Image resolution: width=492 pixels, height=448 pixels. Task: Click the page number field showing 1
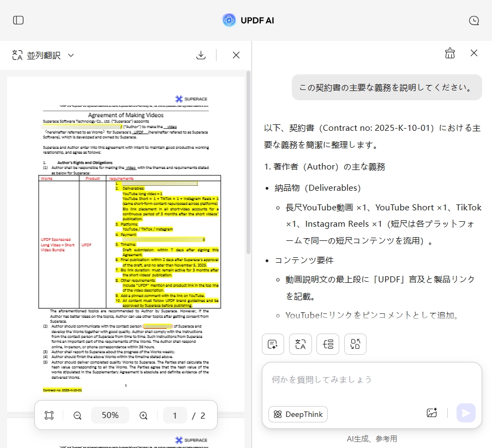point(175,415)
